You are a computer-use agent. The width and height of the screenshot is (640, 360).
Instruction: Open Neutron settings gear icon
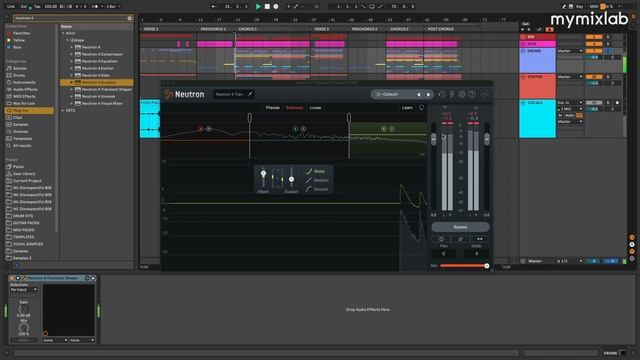tap(462, 94)
